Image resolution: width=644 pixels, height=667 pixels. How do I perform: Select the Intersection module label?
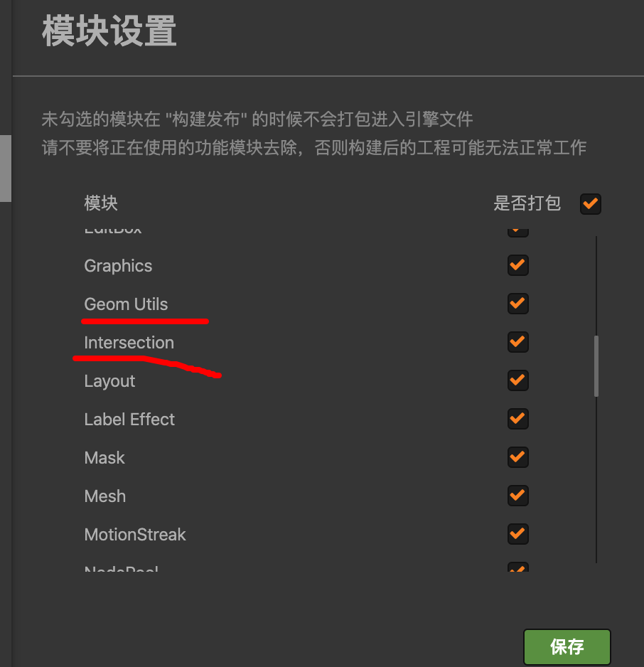[x=129, y=343]
